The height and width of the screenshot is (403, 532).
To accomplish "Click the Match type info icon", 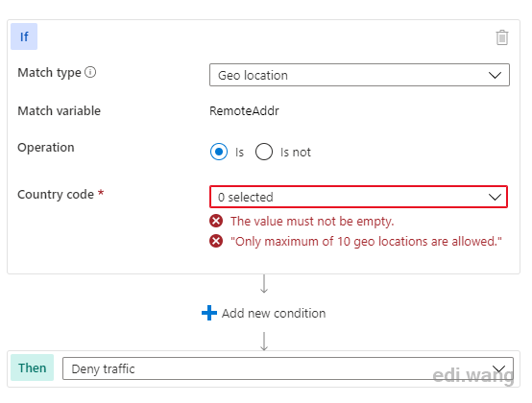I will click(x=90, y=72).
